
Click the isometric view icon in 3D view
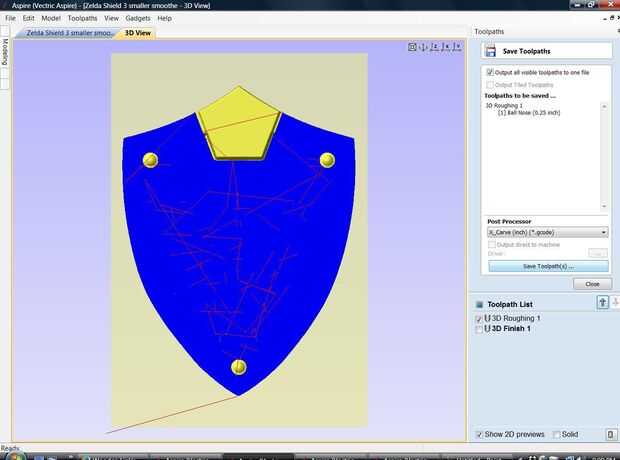412,47
